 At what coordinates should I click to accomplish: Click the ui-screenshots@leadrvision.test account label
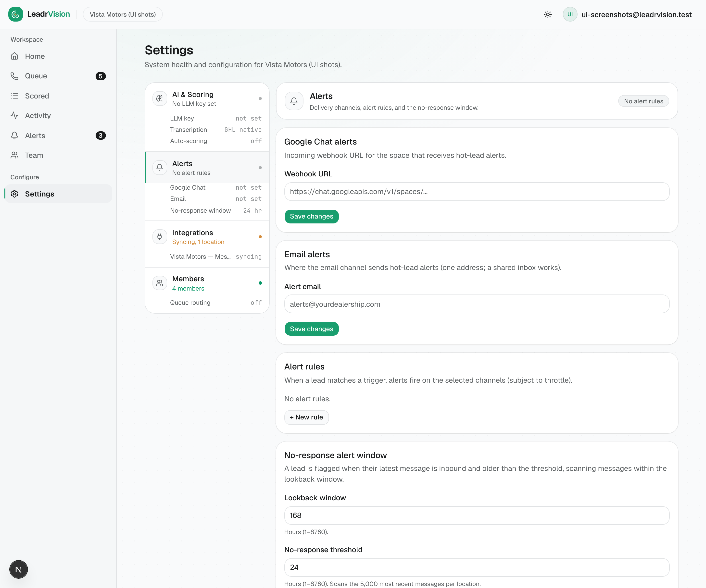pyautogui.click(x=636, y=14)
